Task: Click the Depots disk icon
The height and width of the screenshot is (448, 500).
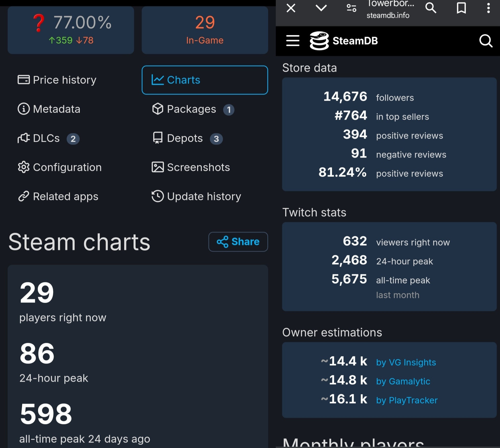Action: [x=158, y=138]
